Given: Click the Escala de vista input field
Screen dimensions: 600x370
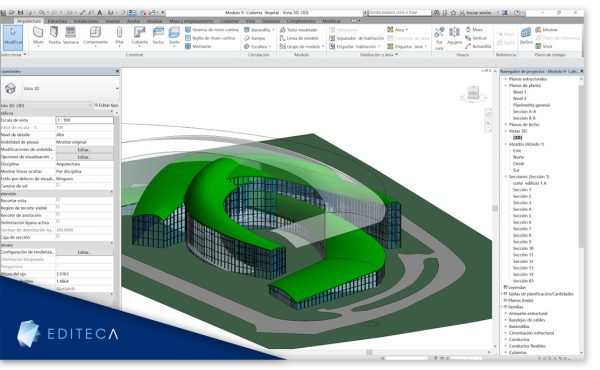Looking at the screenshot, I should (x=84, y=120).
